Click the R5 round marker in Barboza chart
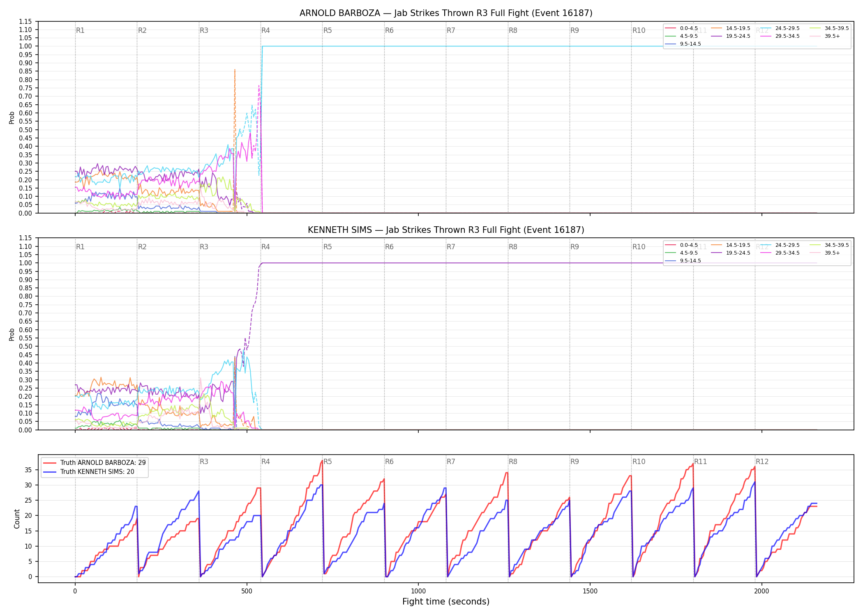863x616 pixels. [x=328, y=30]
